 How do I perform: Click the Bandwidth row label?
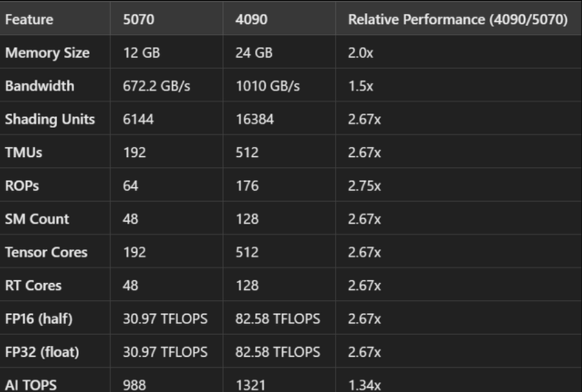40,86
